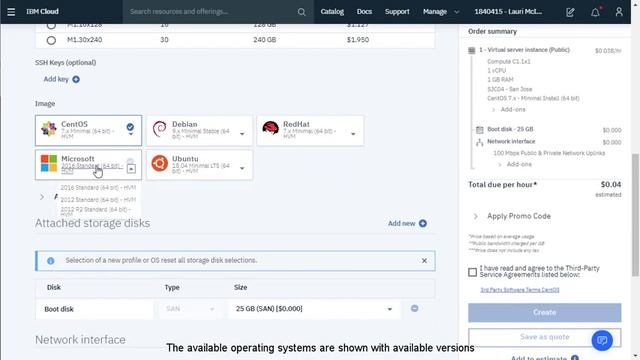Click the Create button

tap(544, 312)
